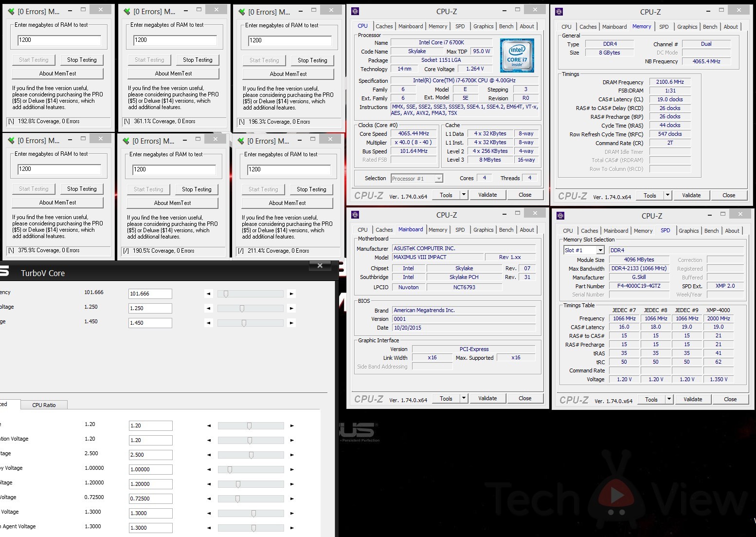Screen dimensions: 756x537
Task: Switch to the Caches tab in the CPU-Z processor window
Action: (384, 26)
